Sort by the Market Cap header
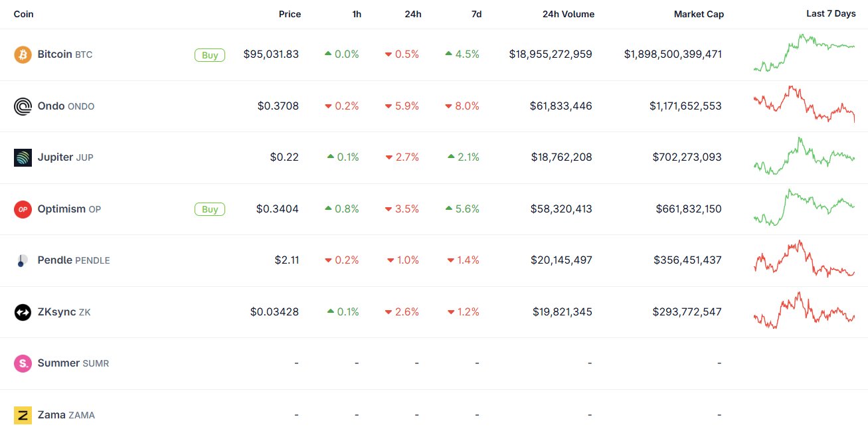The image size is (868, 435). coord(699,14)
